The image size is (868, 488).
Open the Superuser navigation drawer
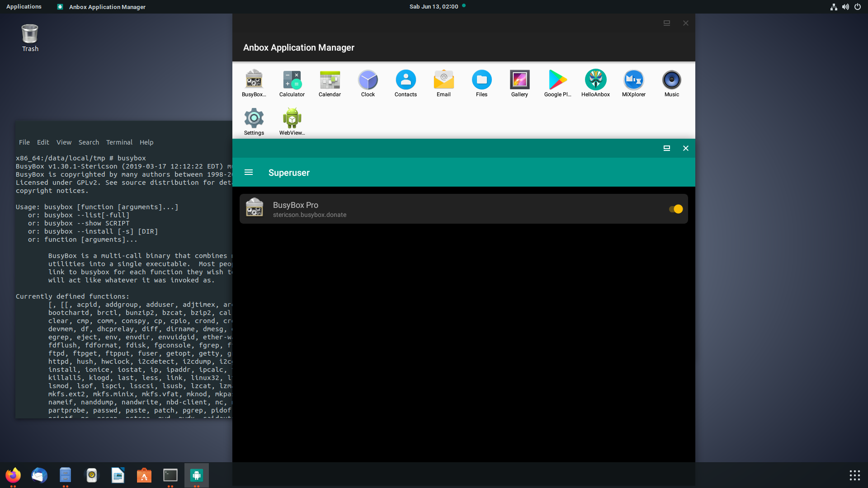pos(249,172)
